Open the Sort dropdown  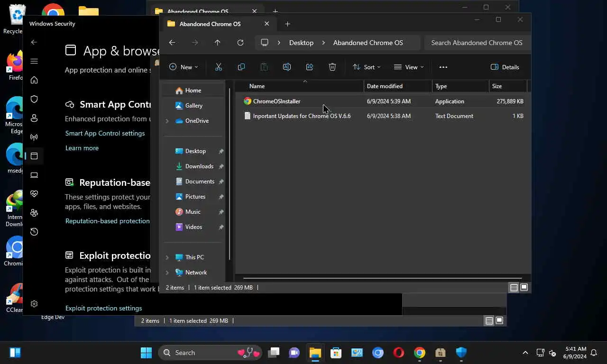click(367, 67)
